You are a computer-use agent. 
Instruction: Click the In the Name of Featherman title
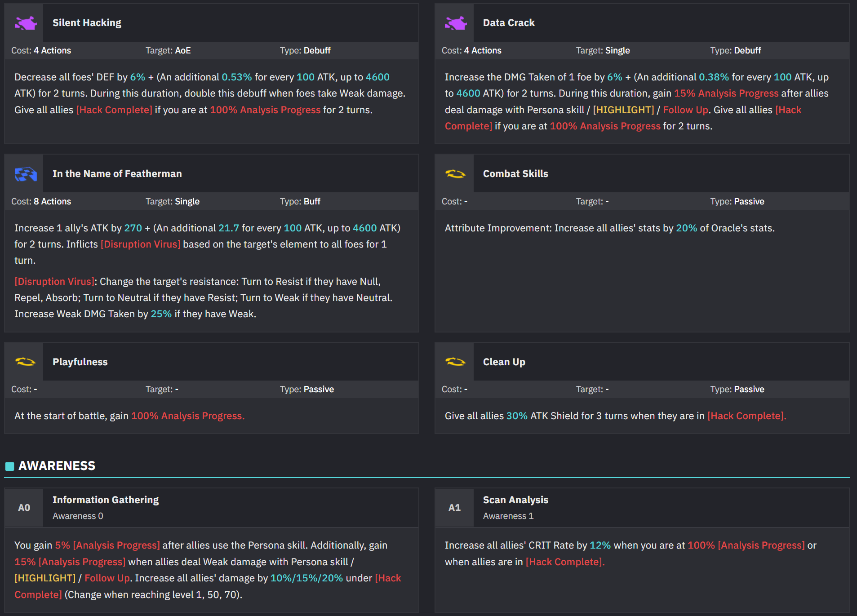coord(117,174)
